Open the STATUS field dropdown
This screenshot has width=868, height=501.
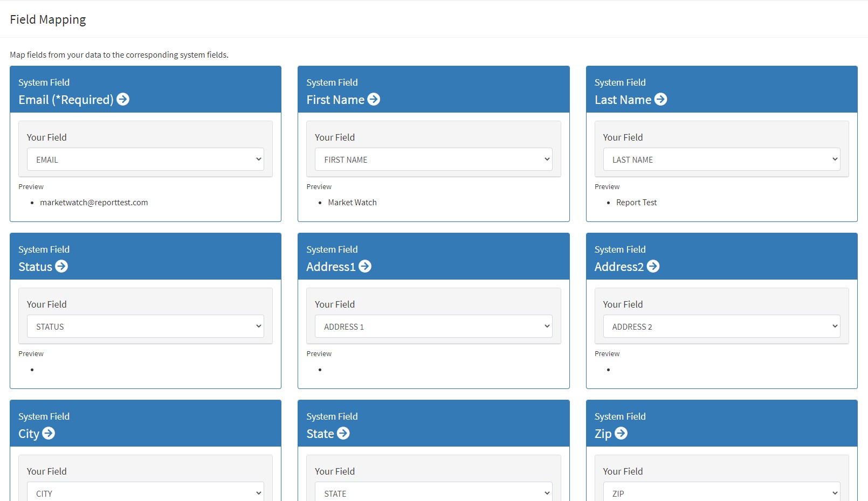pyautogui.click(x=146, y=326)
